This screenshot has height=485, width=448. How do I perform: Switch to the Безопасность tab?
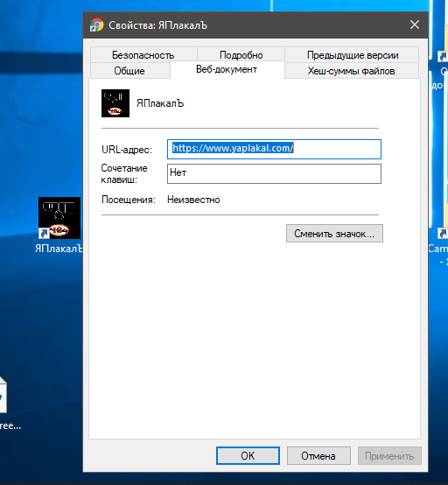143,55
